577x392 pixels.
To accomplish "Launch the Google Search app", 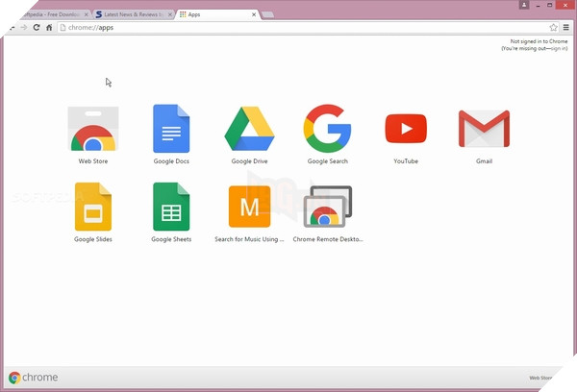I will (328, 129).
